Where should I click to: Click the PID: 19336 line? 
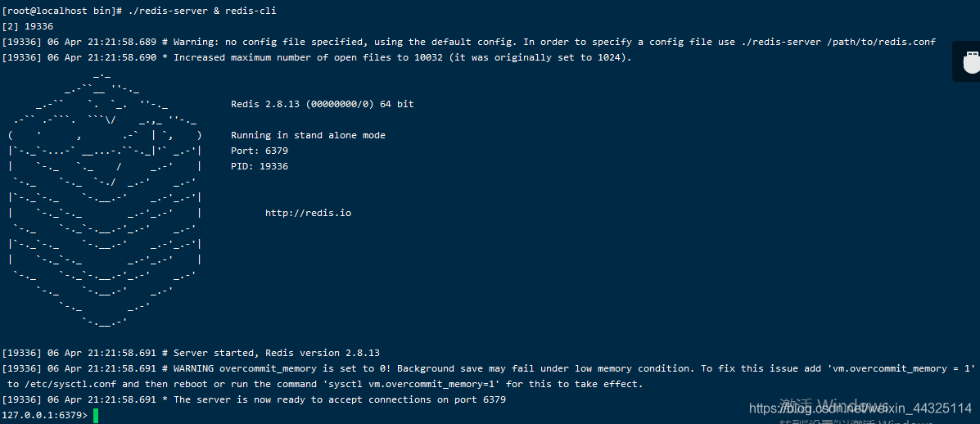[260, 167]
